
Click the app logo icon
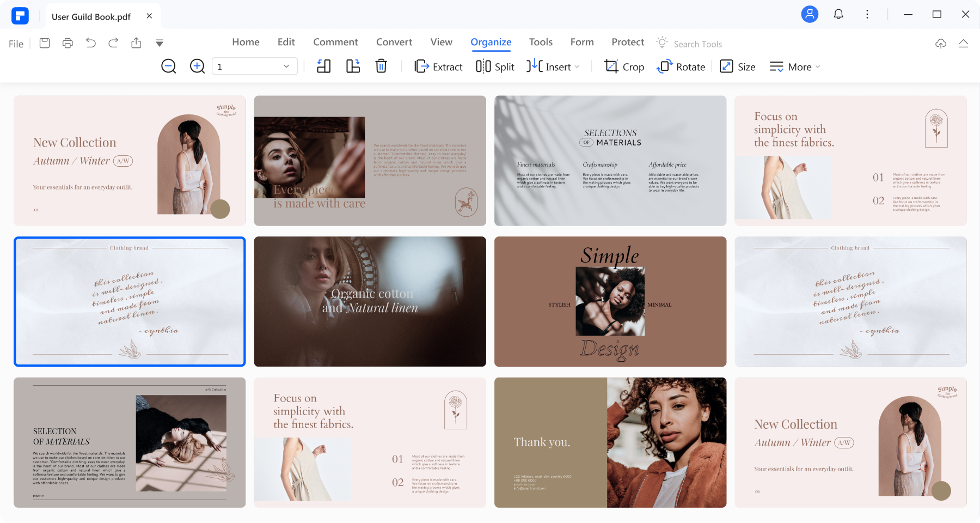point(20,16)
